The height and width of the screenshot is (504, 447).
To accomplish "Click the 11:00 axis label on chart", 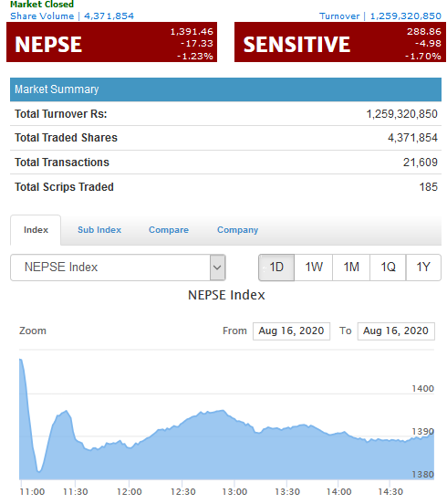I will click(x=32, y=492).
